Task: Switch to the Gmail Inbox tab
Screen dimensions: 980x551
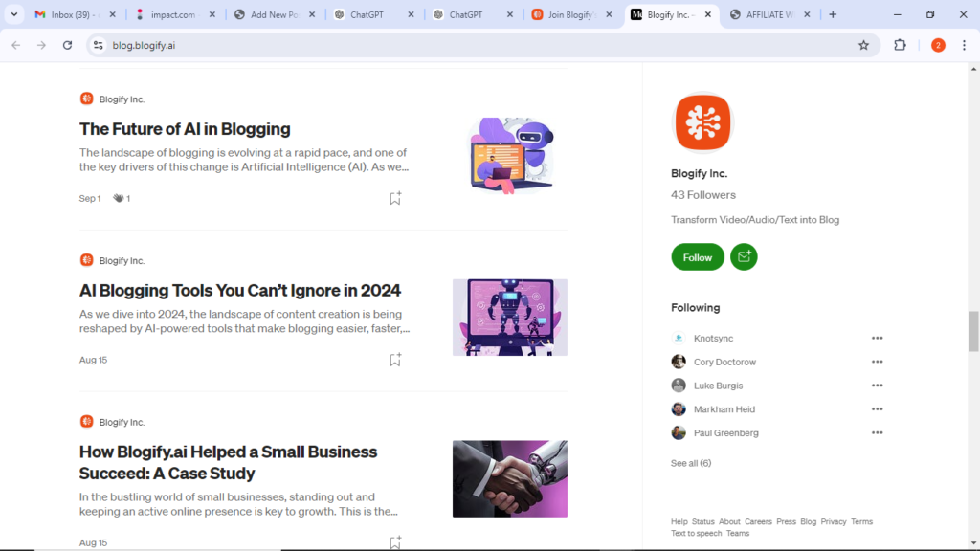Action: tap(68, 14)
